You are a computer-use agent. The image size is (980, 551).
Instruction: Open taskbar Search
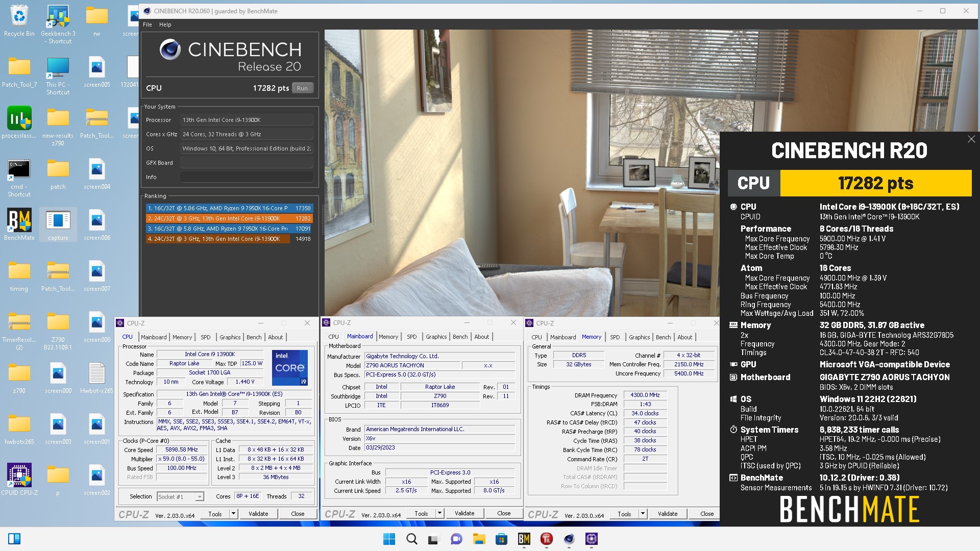(x=411, y=539)
